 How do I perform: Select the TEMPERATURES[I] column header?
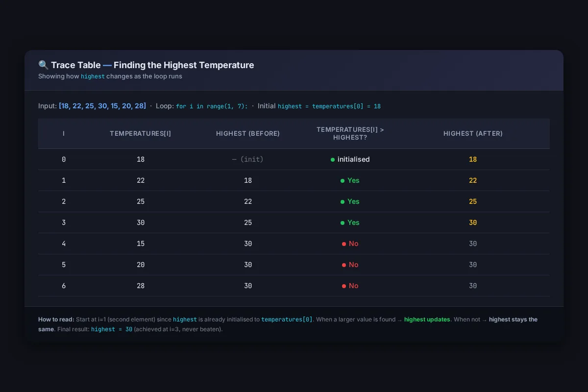[141, 134]
